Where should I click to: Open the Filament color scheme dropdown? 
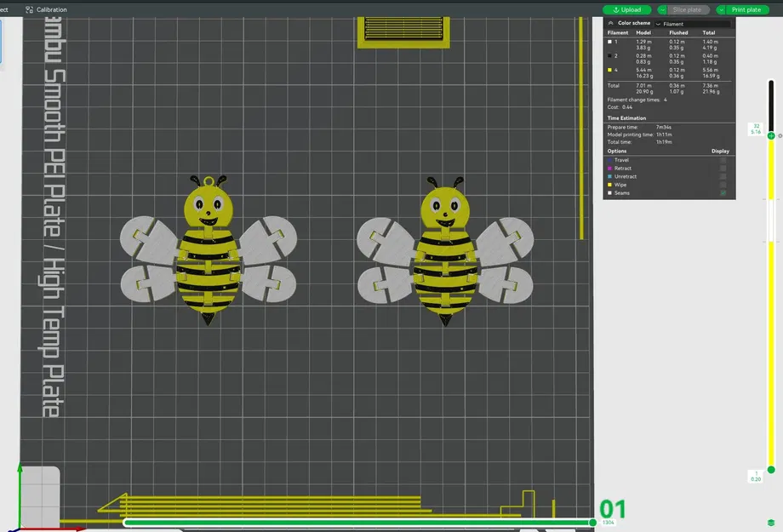click(x=657, y=22)
